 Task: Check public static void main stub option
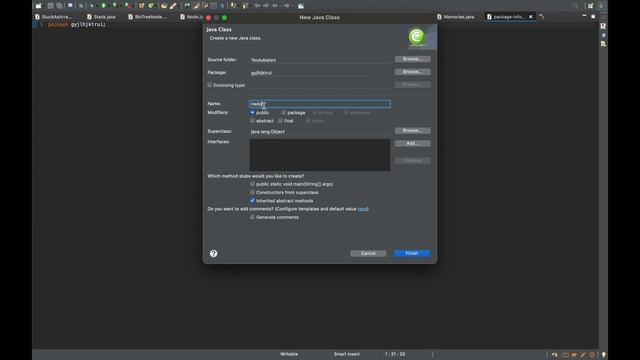[x=252, y=184]
